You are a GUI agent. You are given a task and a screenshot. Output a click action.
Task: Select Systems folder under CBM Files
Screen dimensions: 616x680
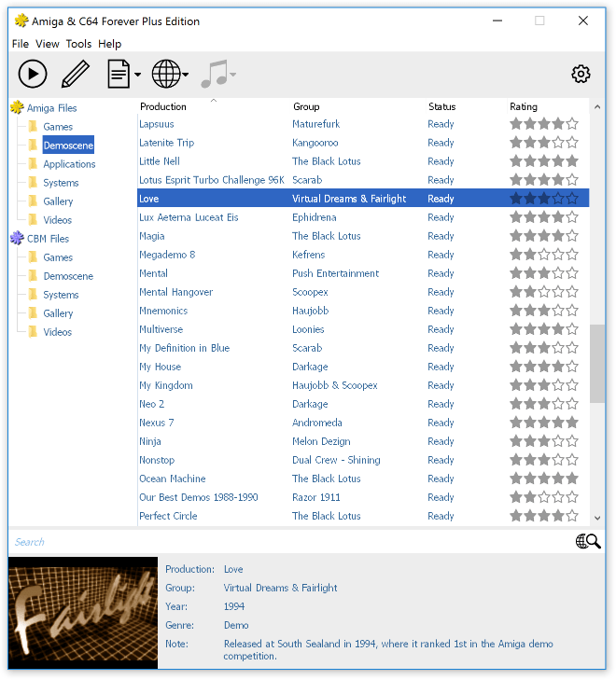tap(61, 295)
